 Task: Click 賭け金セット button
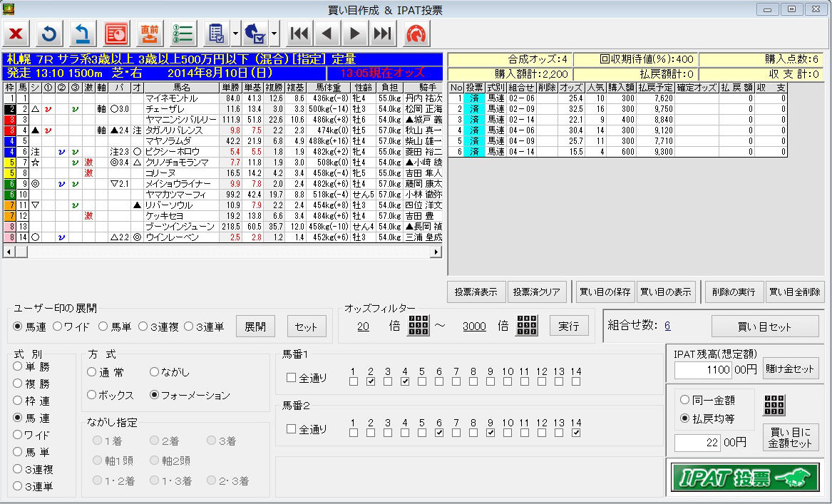[790, 369]
